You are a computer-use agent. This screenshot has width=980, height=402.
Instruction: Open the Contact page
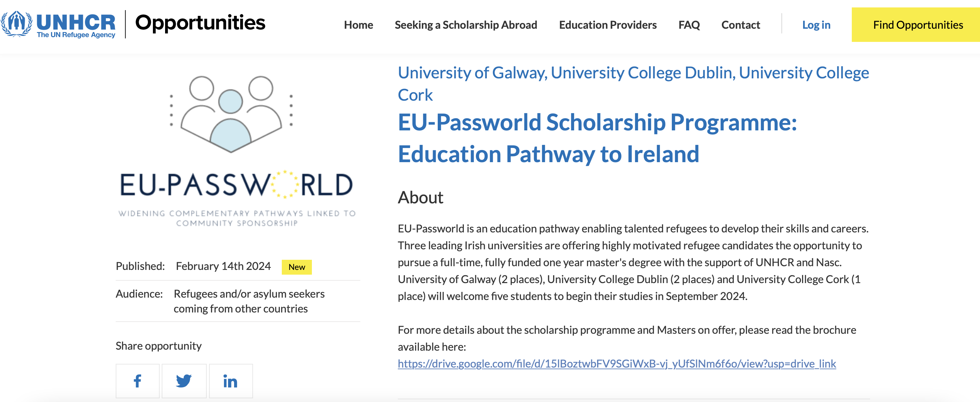(740, 25)
